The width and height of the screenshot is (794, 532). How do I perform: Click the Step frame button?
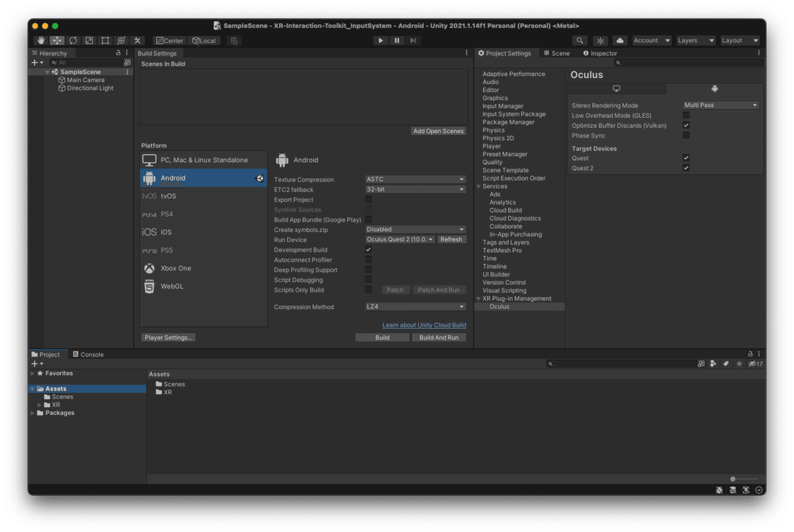[413, 40]
